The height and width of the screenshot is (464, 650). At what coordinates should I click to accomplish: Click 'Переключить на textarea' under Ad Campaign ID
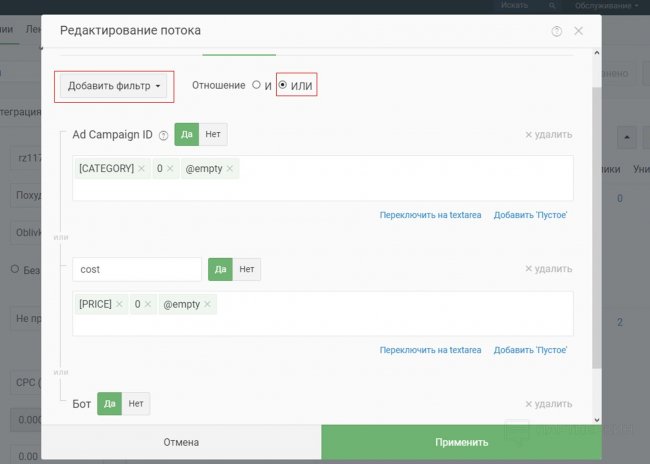pos(430,215)
